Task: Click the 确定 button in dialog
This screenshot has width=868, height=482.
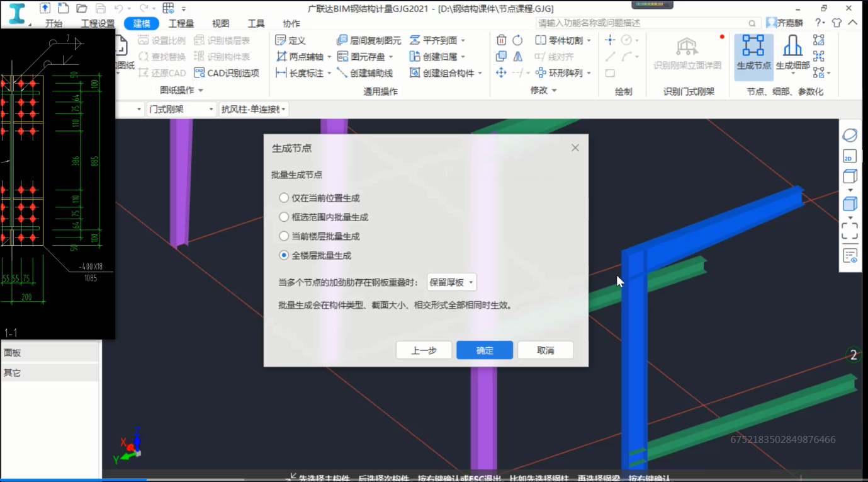Action: click(x=485, y=350)
